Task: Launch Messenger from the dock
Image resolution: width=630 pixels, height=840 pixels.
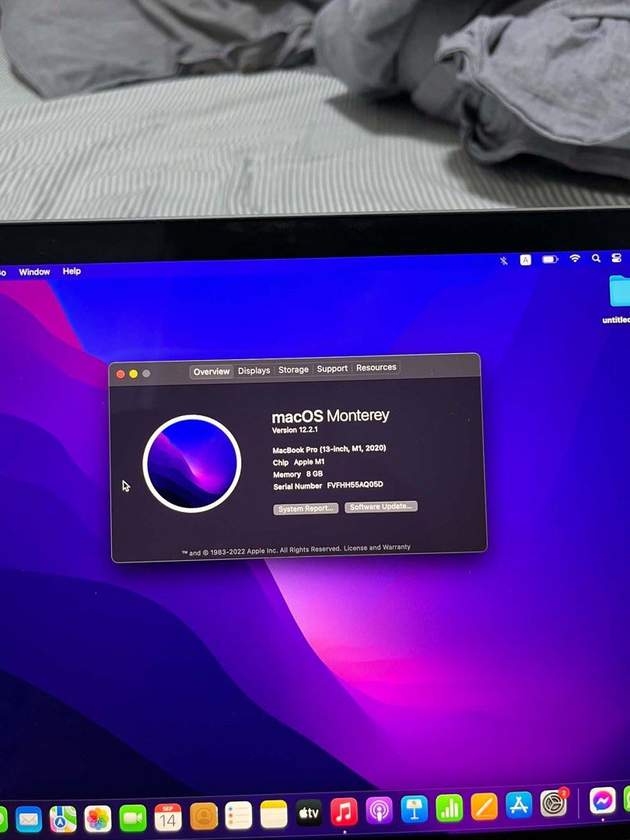Action: 603,800
